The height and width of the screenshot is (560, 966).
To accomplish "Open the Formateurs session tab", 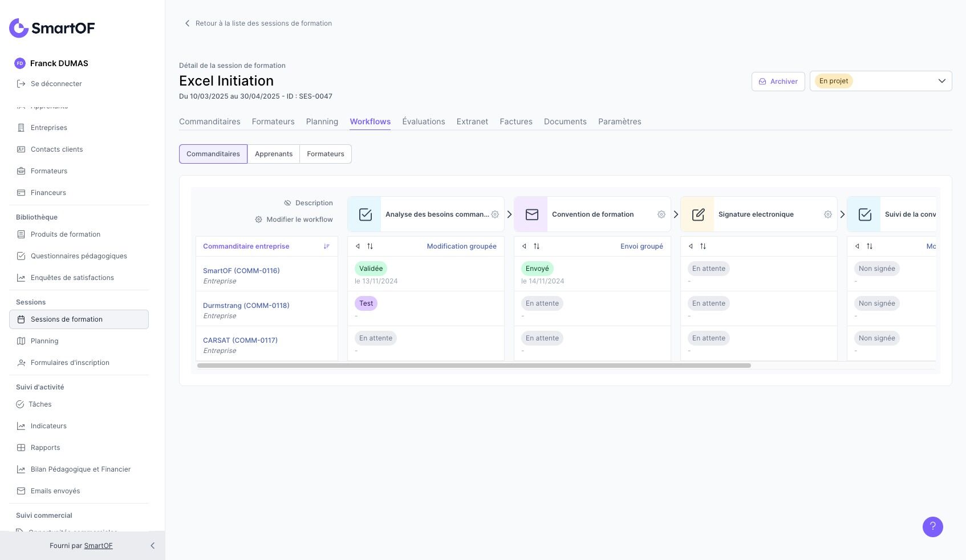I will [273, 121].
